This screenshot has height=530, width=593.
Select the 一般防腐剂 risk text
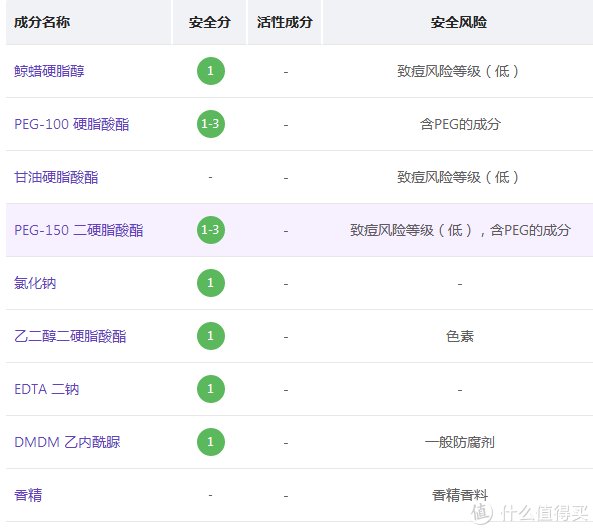click(459, 442)
